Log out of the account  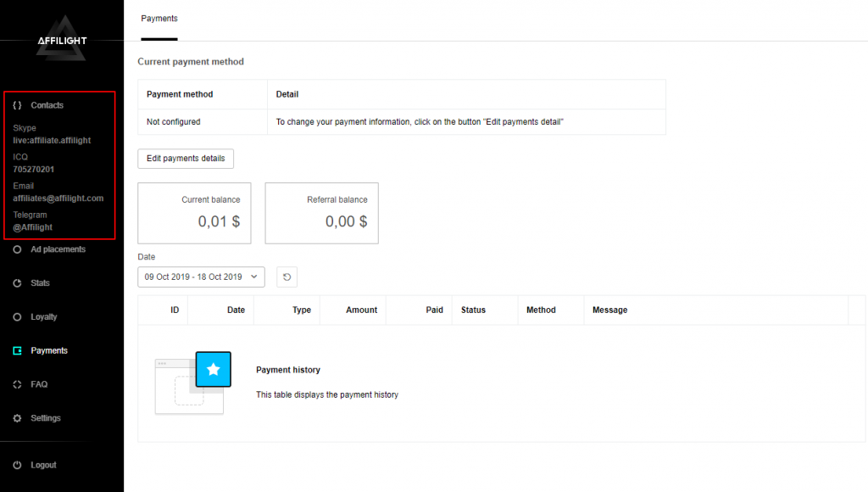[x=44, y=465]
